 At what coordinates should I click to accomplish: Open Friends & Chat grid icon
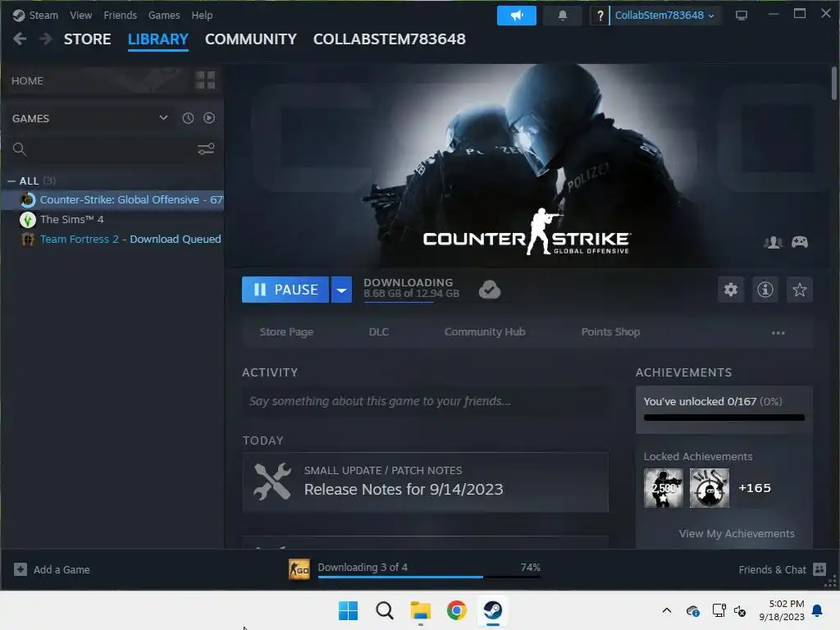coord(819,569)
